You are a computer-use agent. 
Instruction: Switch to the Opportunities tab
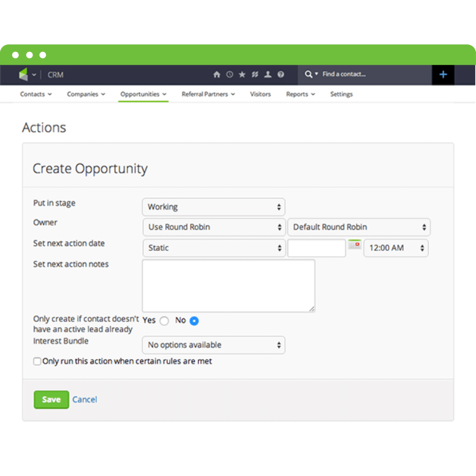[x=140, y=94]
